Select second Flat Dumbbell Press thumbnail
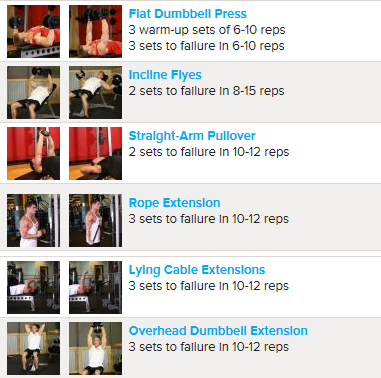 click(96, 31)
